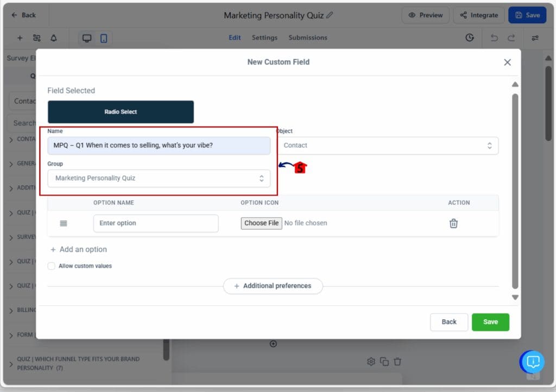Open the Group dropdown showing Marketing Personality Quiz
556x392 pixels.
tap(159, 178)
